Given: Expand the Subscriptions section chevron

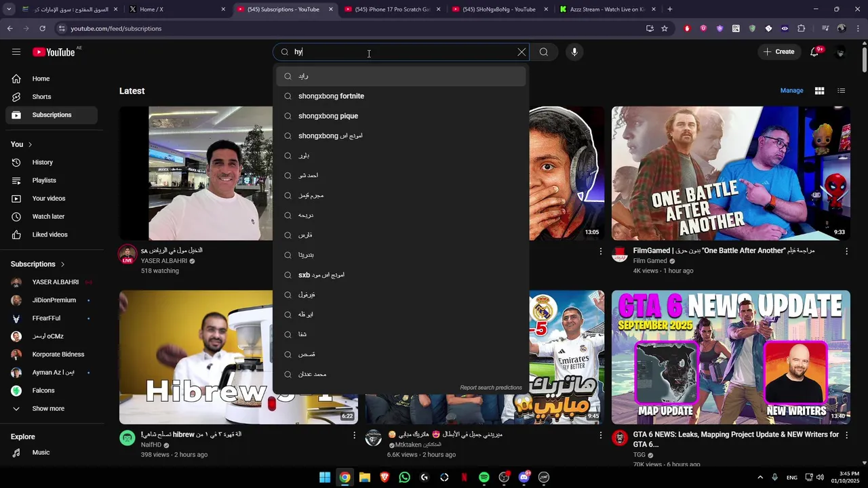Looking at the screenshot, I should 62,264.
